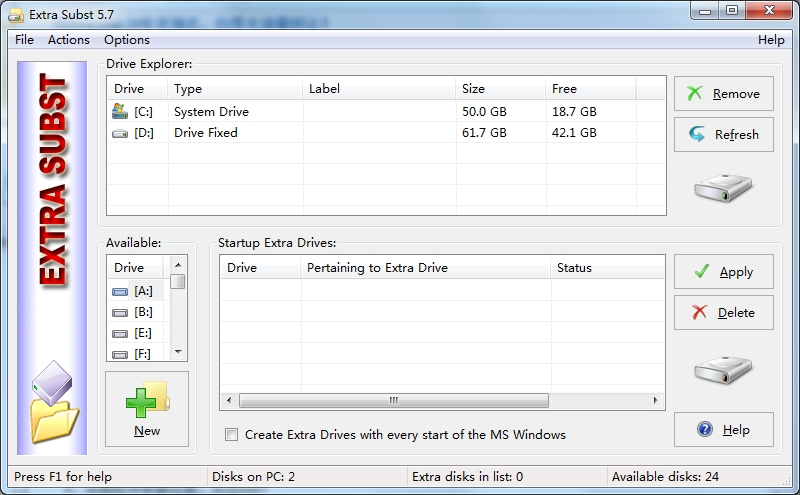This screenshot has height=495, width=800.
Task: Sort by the Size column header
Action: tap(500, 89)
